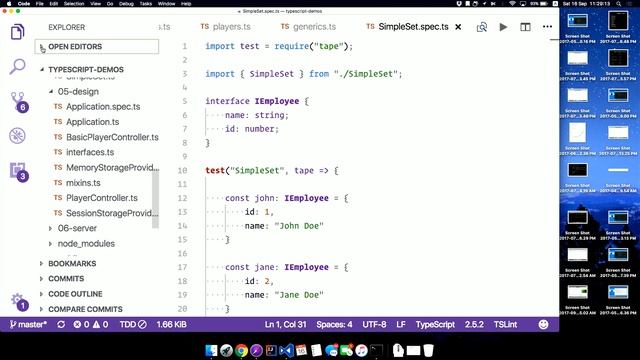
Task: Open the Explorer view in the activity bar
Action: click(x=17, y=32)
